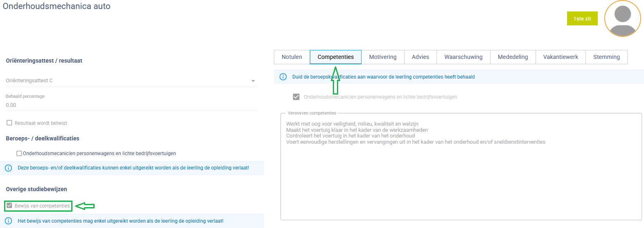Screen dimensions: 644x228
Task: Switch to the Vakantiewerk tab
Action: tap(560, 57)
